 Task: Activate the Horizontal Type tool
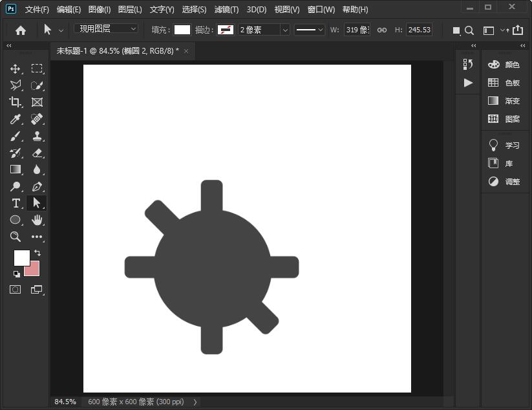16,203
